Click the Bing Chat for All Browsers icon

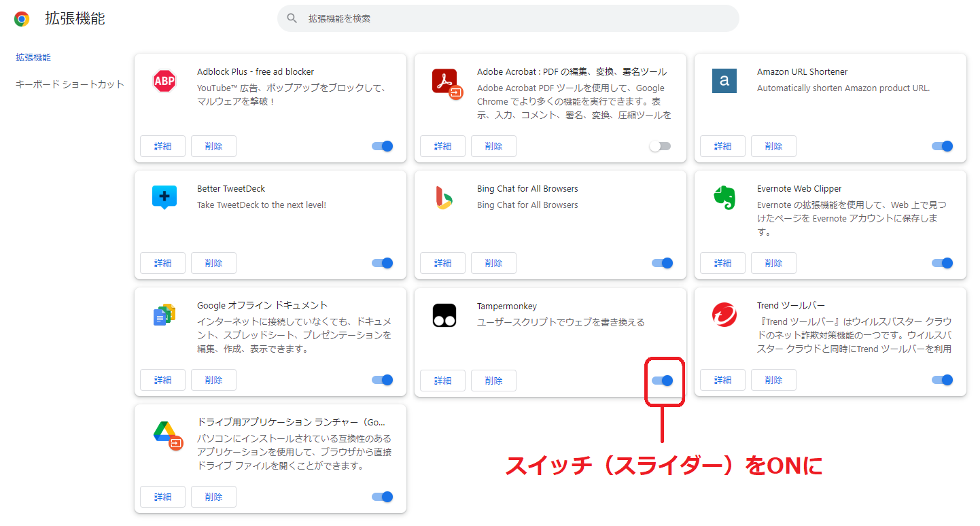pos(444,198)
